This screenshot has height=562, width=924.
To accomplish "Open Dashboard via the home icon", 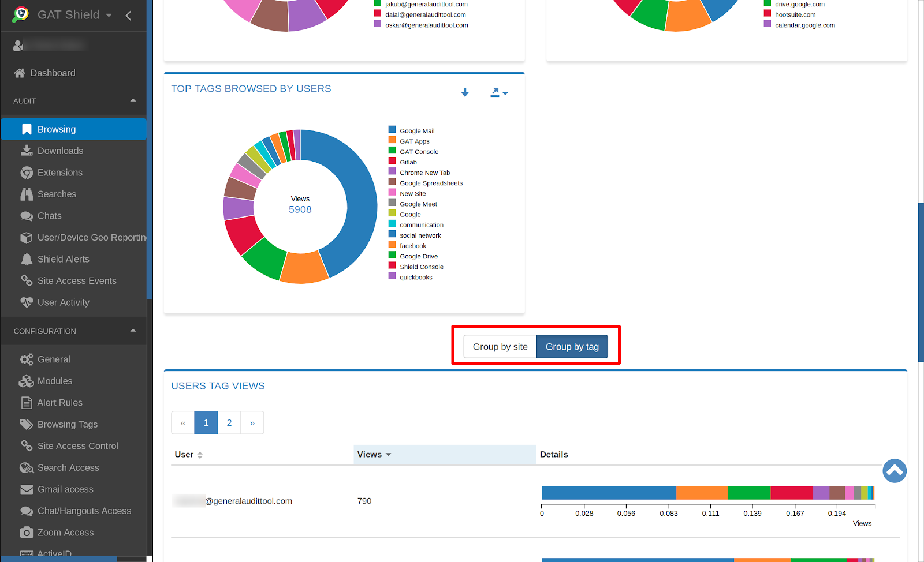I will [x=20, y=73].
